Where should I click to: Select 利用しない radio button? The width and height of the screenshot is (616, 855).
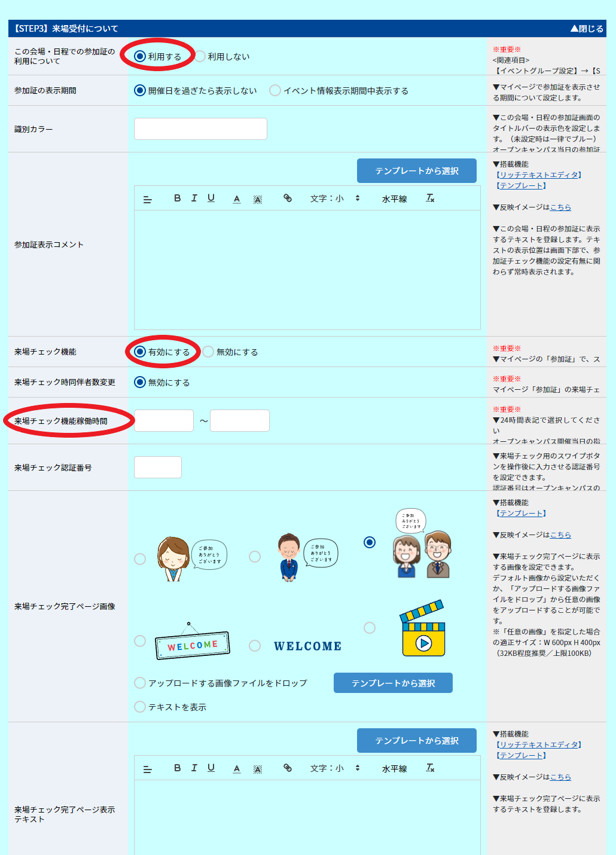point(200,56)
